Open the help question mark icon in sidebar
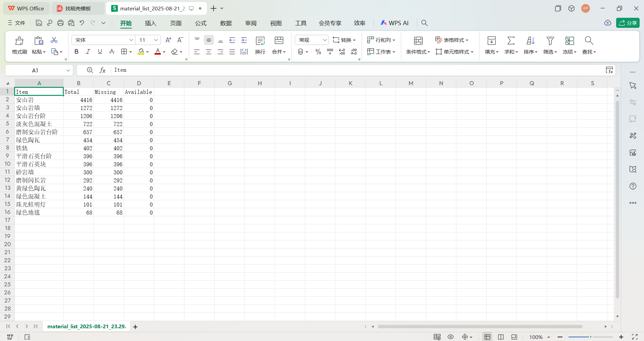Image resolution: width=644 pixels, height=341 pixels. [x=633, y=186]
